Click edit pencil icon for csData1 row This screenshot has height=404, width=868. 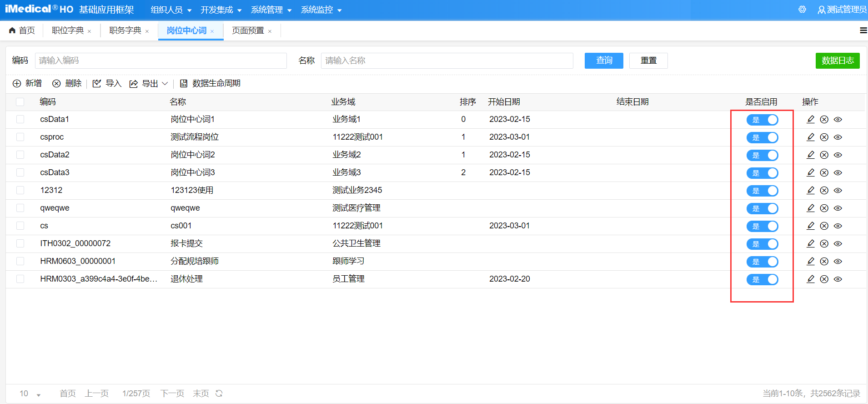click(x=811, y=120)
